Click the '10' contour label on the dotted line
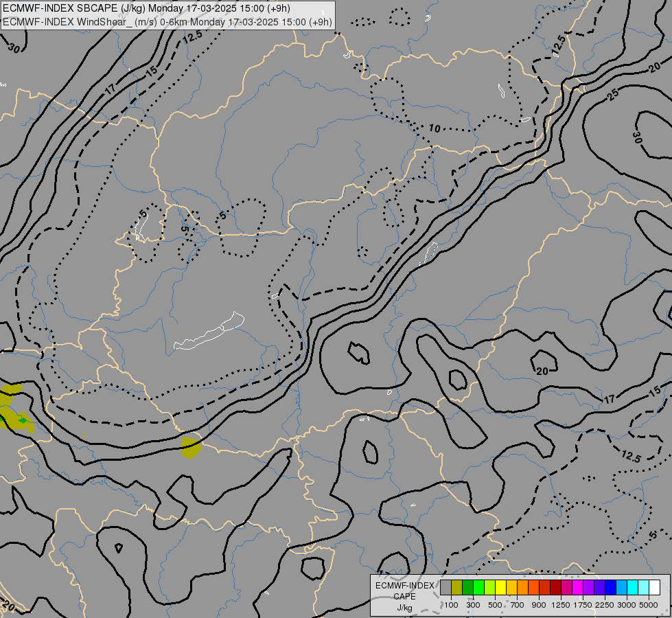The height and width of the screenshot is (618, 672). (x=435, y=128)
